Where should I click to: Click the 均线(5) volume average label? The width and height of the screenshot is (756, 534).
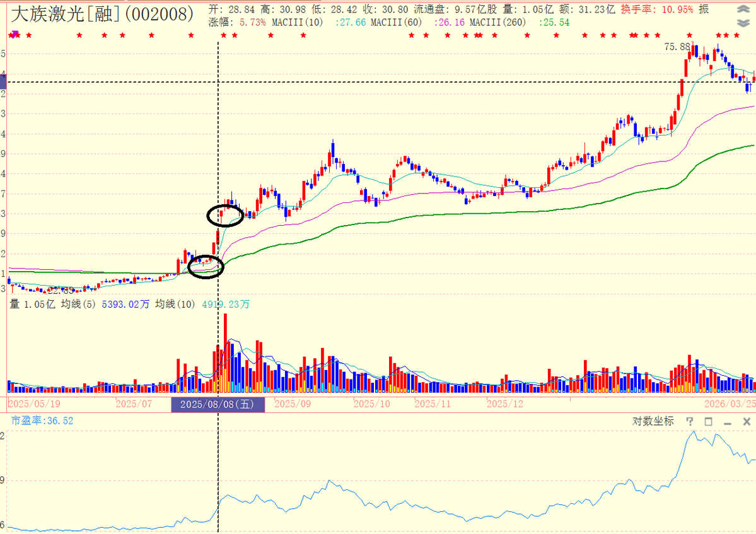(78, 305)
